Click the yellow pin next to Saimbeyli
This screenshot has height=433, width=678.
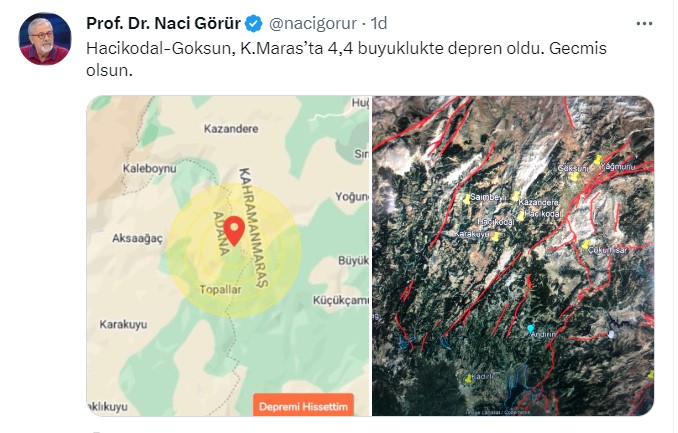tap(466, 199)
